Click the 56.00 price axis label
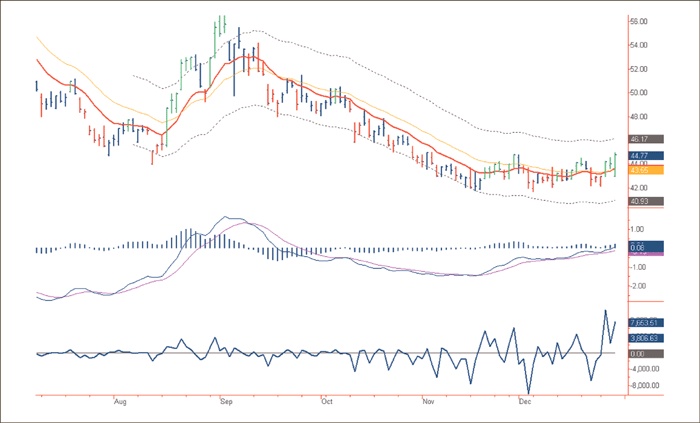This screenshot has height=423, width=700. coord(640,21)
